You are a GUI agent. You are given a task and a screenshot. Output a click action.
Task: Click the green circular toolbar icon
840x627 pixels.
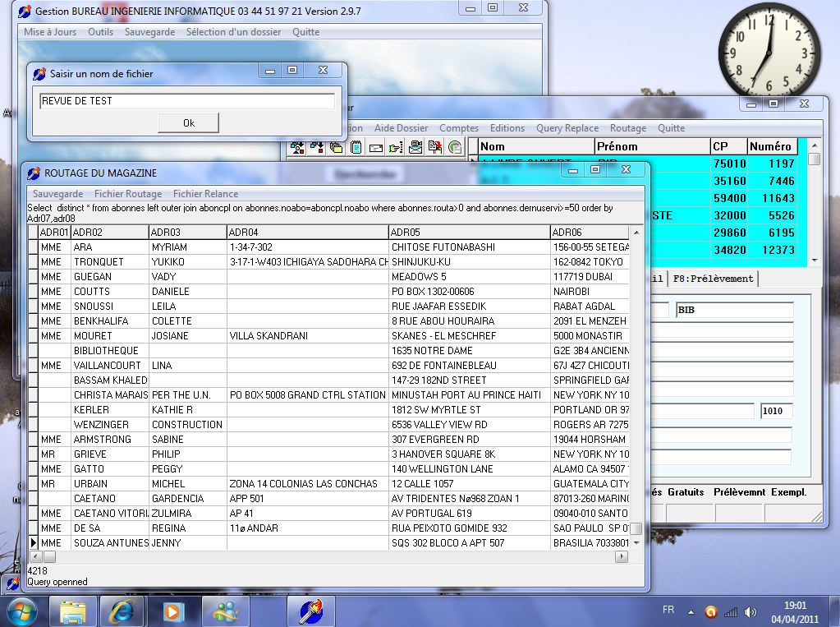[455, 148]
